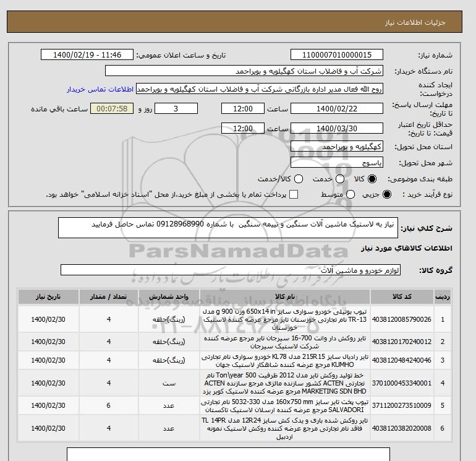Click the price validity hour 12:00 field
The image size is (476, 461).
[x=243, y=128]
